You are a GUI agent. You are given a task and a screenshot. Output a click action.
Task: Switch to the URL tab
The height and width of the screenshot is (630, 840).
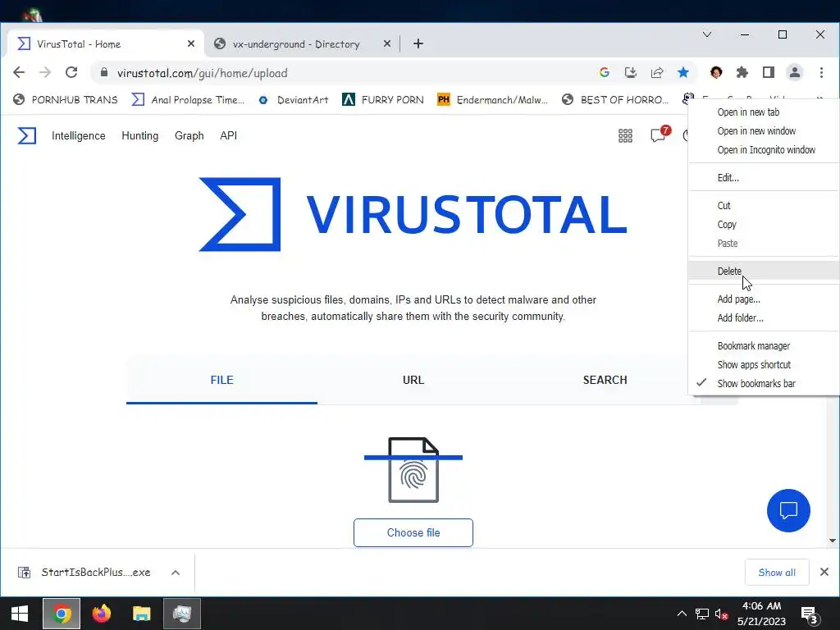[x=413, y=380]
